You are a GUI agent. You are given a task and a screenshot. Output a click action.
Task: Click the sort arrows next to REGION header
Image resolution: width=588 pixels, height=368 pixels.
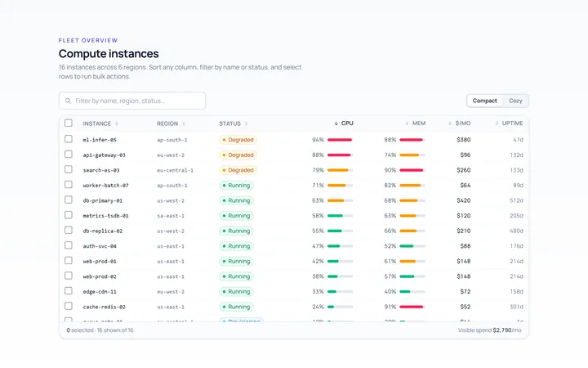click(x=184, y=123)
